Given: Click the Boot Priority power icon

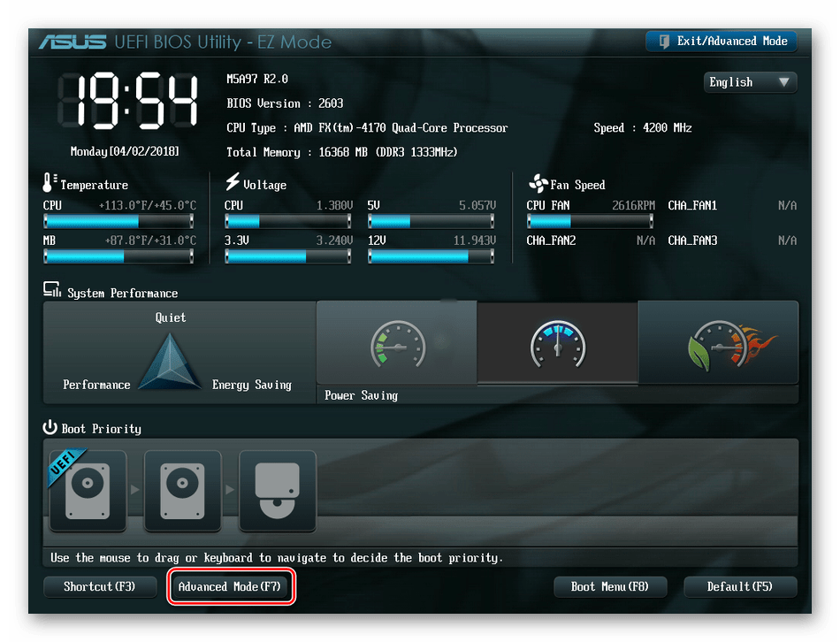Looking at the screenshot, I should (50, 427).
